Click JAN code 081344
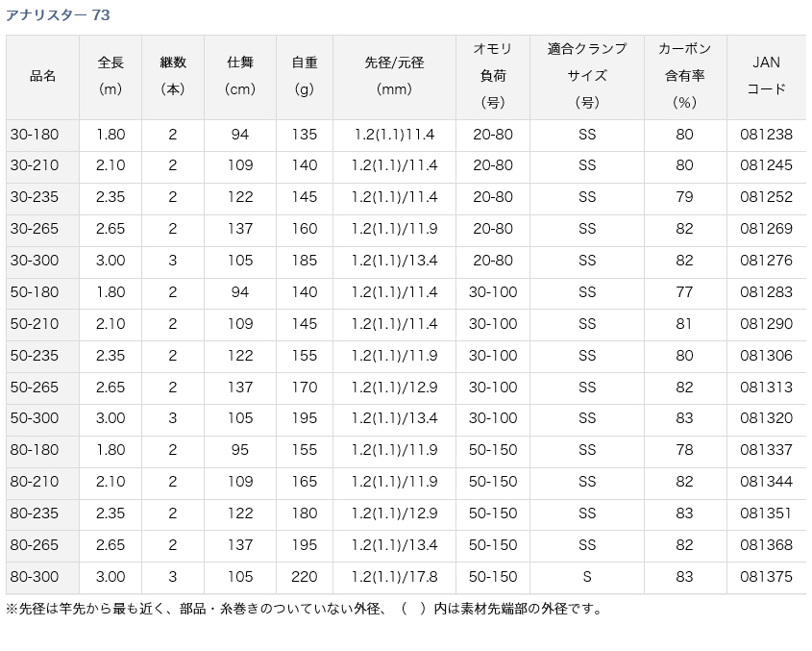The height and width of the screenshot is (651, 812). (x=767, y=482)
